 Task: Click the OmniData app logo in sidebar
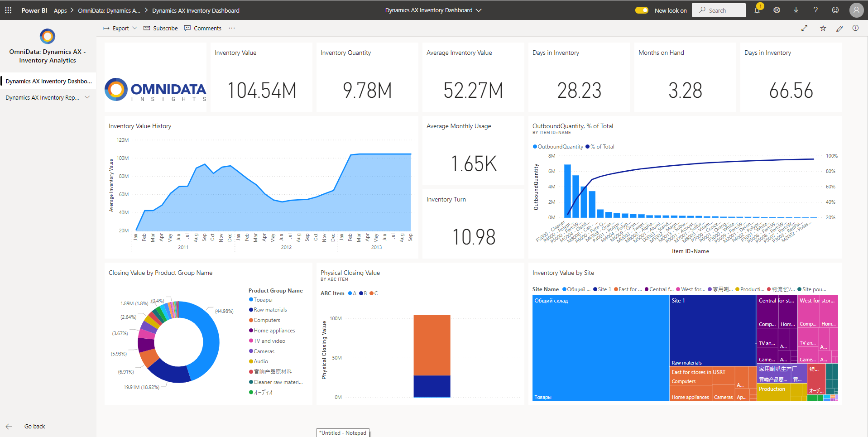(48, 36)
